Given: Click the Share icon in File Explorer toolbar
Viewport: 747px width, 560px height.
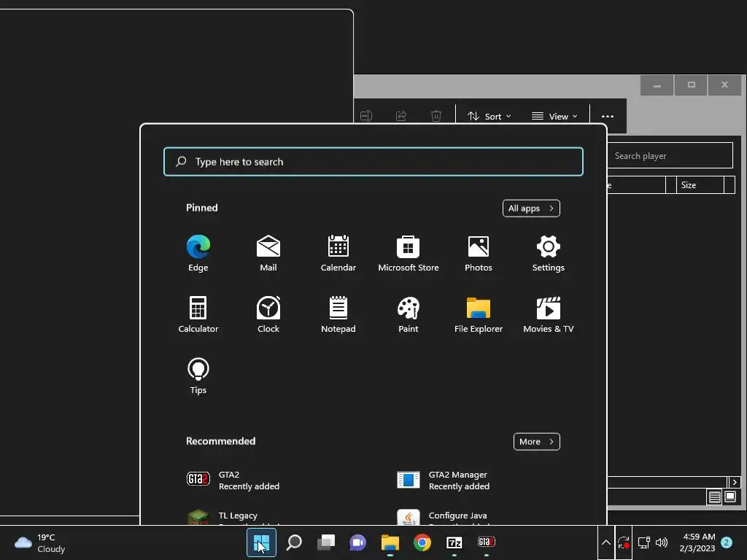Looking at the screenshot, I should [x=401, y=116].
